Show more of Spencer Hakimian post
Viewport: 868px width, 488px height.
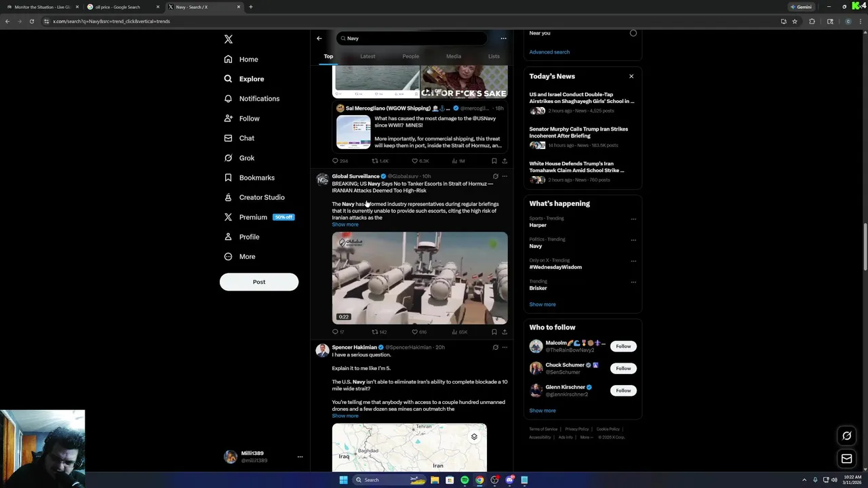pyautogui.click(x=345, y=415)
